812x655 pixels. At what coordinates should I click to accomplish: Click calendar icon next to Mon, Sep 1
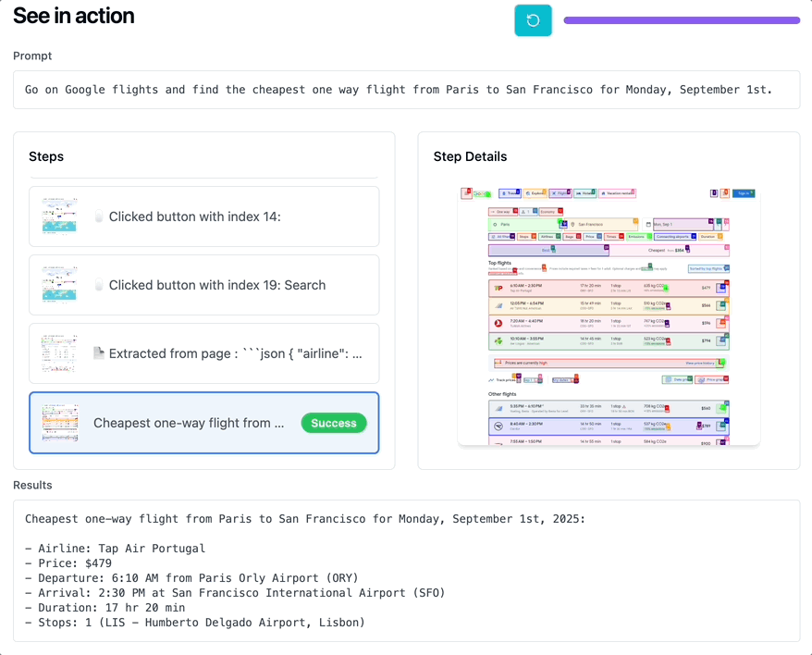pos(648,225)
